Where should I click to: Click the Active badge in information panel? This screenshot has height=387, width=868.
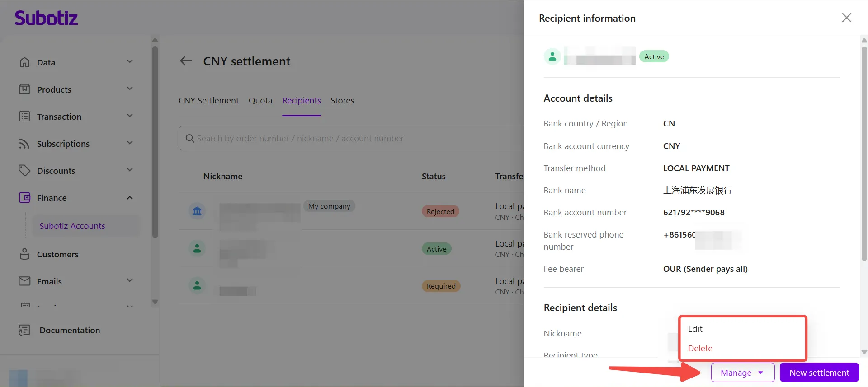[654, 56]
